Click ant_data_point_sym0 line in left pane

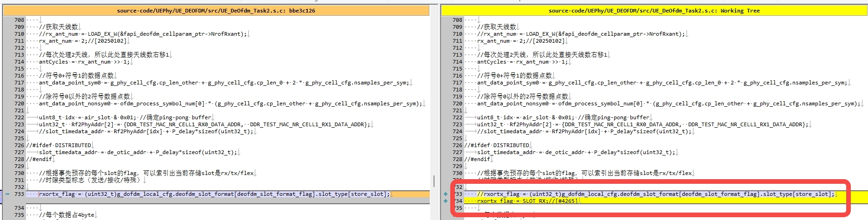pyautogui.click(x=223, y=83)
